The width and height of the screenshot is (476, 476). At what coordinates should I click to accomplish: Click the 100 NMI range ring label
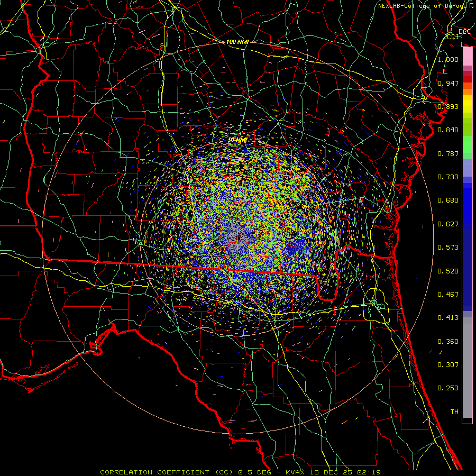point(237,42)
